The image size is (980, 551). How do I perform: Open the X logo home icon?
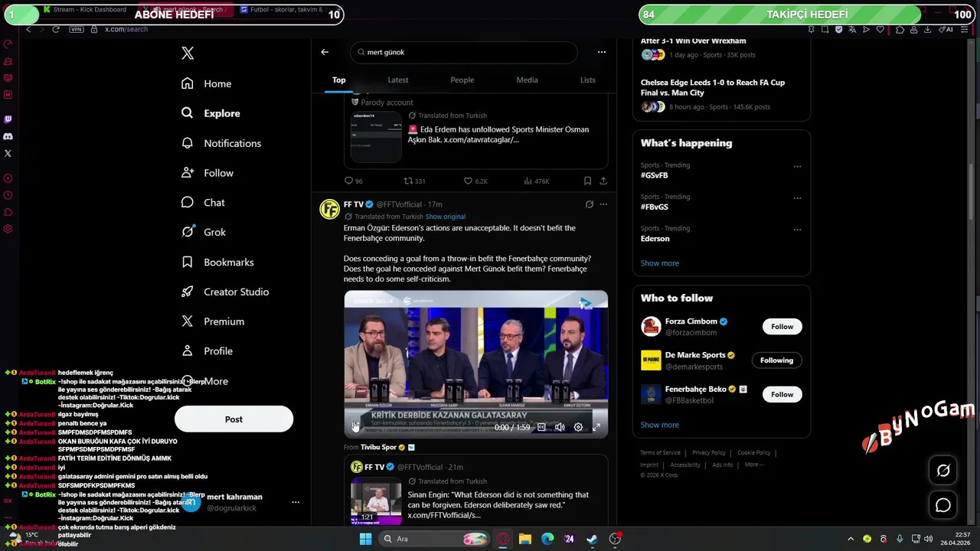[x=188, y=53]
